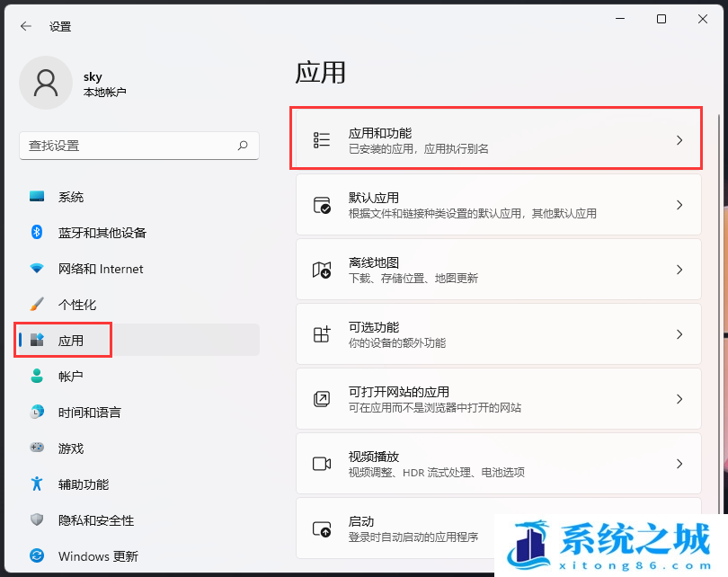Click the 辅助功能 accessibility figure icon

click(37, 484)
